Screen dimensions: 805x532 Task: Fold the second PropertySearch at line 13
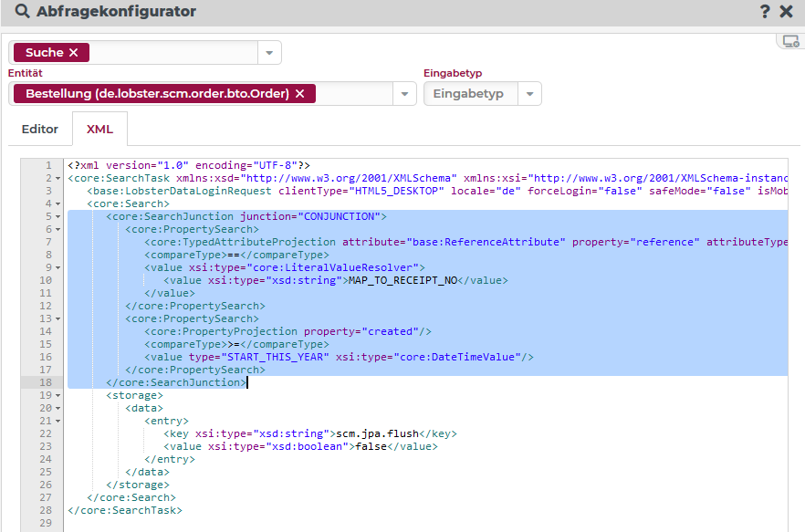pos(59,319)
